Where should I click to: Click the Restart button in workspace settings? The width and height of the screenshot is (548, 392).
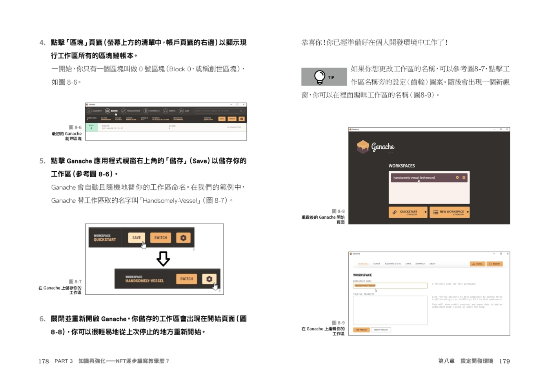(x=495, y=264)
